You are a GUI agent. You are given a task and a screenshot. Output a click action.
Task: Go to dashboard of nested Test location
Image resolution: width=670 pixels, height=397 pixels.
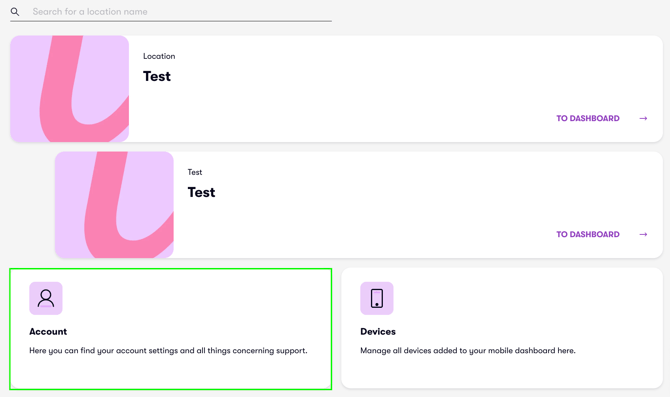click(588, 234)
